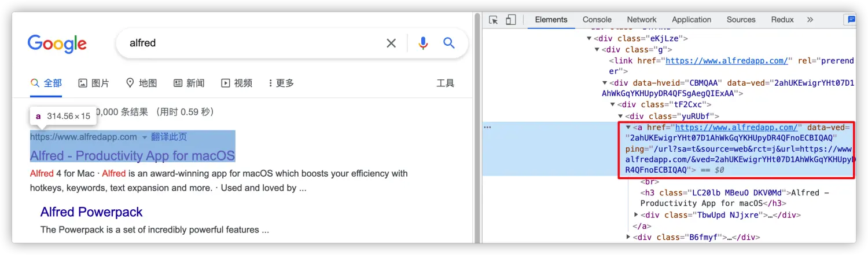Switch to the Console tab
868x255 pixels.
click(597, 20)
